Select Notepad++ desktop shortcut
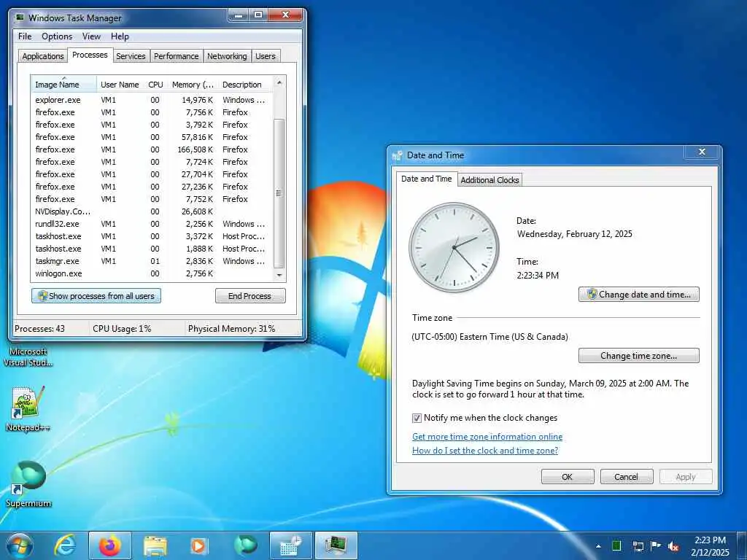The image size is (747, 560). (x=28, y=409)
